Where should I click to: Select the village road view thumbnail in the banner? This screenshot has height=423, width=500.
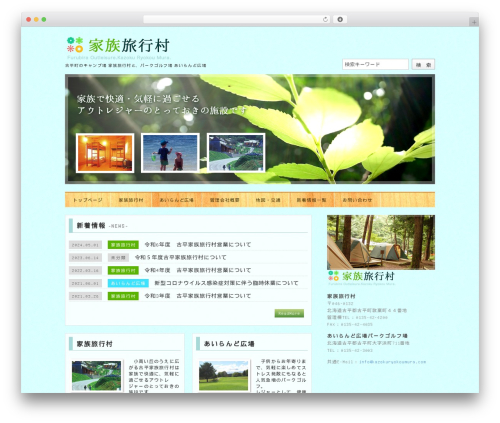236,153
